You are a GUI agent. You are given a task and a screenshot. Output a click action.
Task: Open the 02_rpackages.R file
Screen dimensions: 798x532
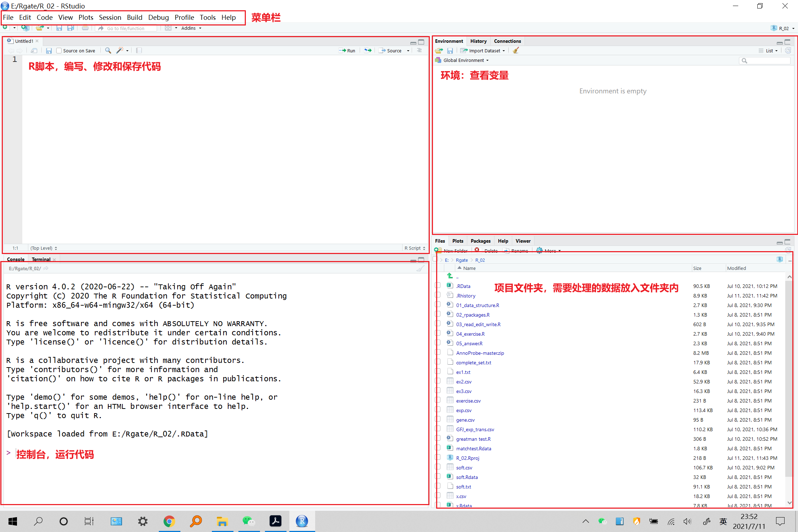(473, 315)
